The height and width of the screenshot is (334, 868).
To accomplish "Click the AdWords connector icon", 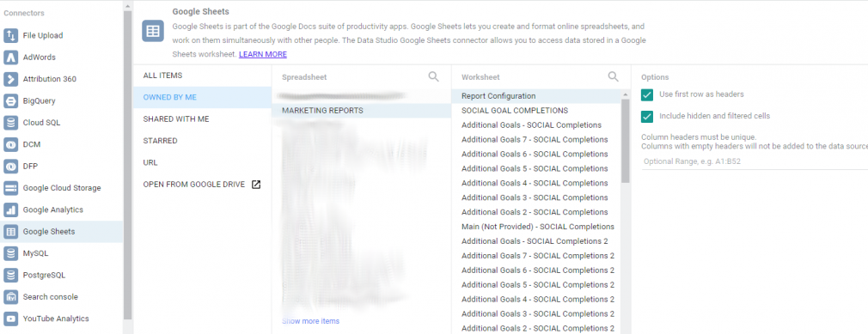I will [x=10, y=58].
